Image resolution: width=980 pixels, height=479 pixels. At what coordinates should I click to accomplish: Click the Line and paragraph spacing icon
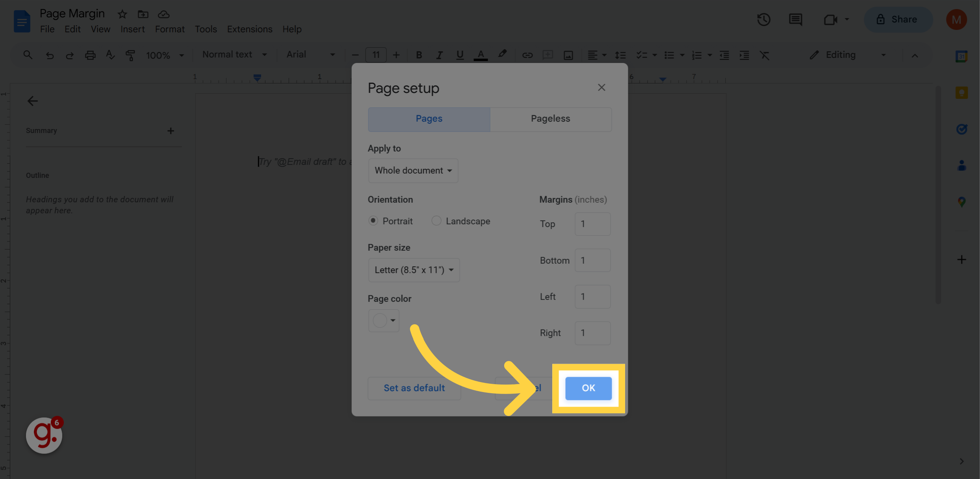pos(620,55)
